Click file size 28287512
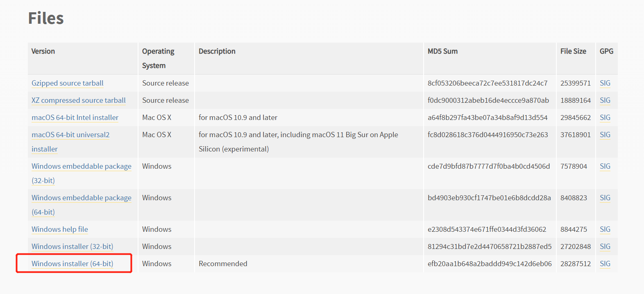This screenshot has width=644, height=294. [x=576, y=264]
